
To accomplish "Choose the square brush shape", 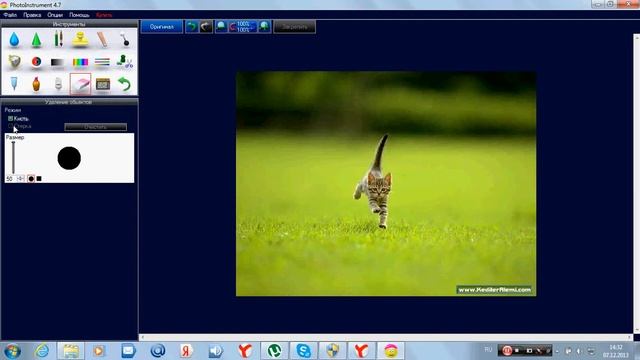I will (x=39, y=179).
